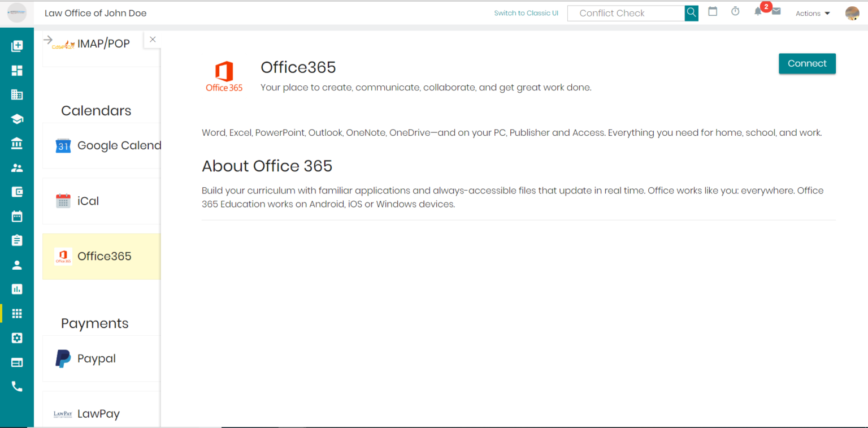This screenshot has width=868, height=428.
Task: Click the Calendars section heading
Action: coord(96,111)
